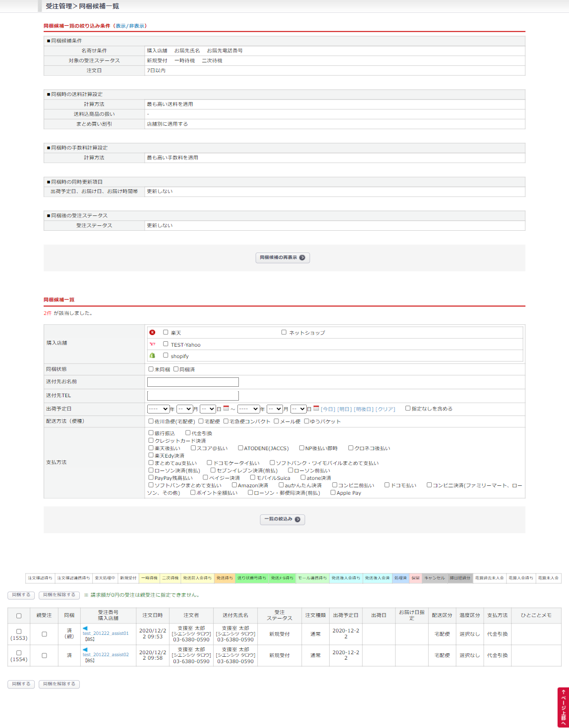Select the row checkbox for order 1553
Viewport: 569px width, 728px height.
coord(19,631)
